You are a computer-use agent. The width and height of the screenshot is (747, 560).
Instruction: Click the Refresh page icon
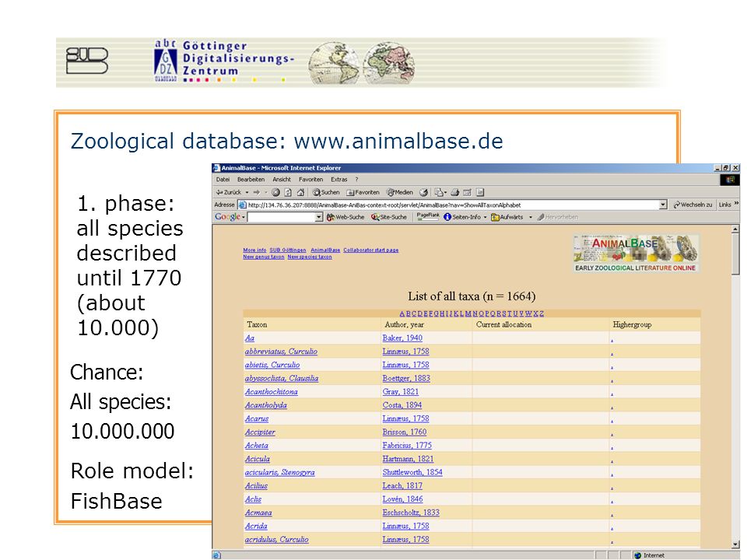point(288,192)
